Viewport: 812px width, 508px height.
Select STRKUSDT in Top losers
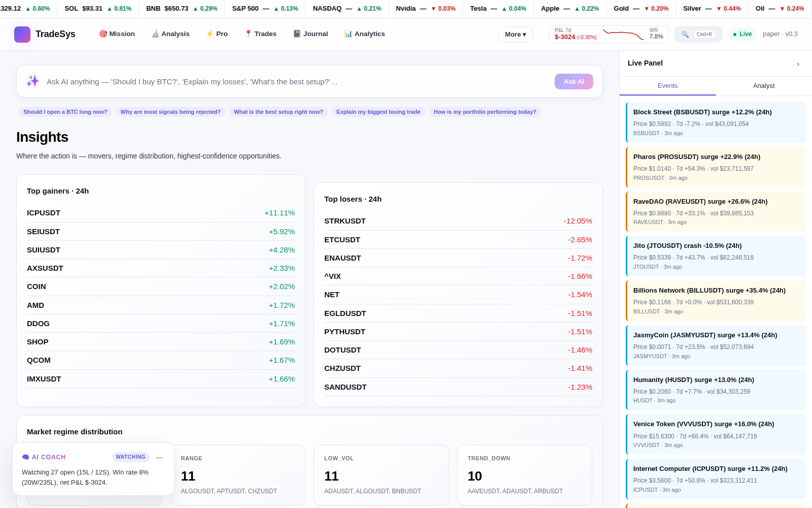pyautogui.click(x=458, y=221)
